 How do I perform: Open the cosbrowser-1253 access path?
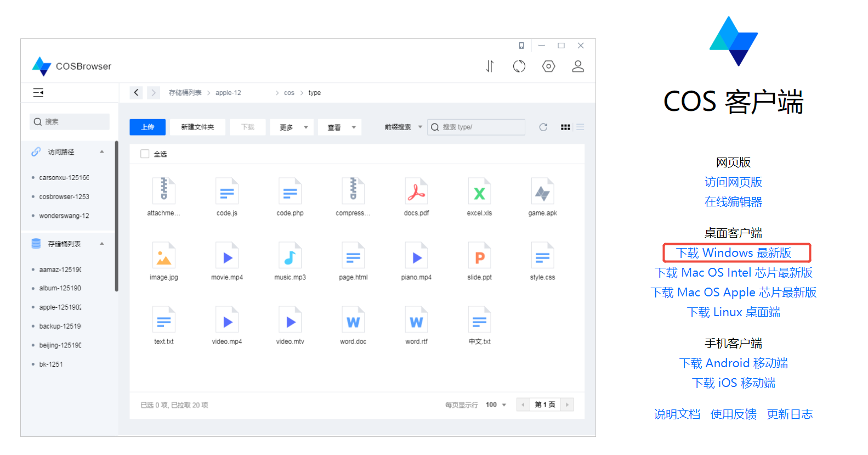click(64, 197)
